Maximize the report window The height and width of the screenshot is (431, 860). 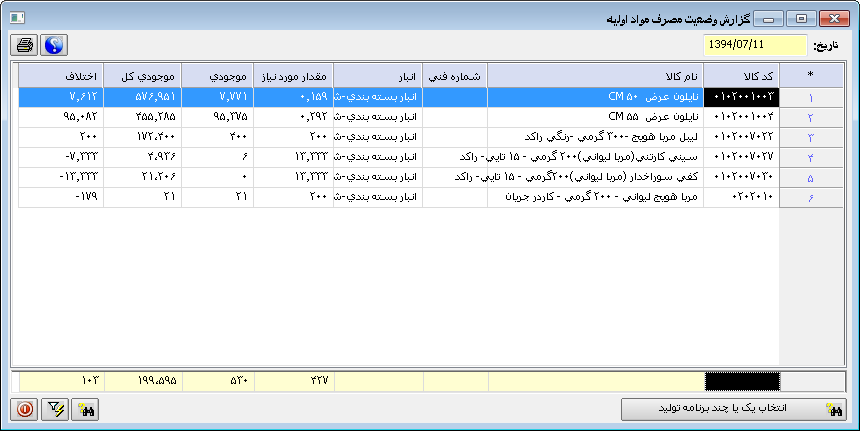coord(801,19)
